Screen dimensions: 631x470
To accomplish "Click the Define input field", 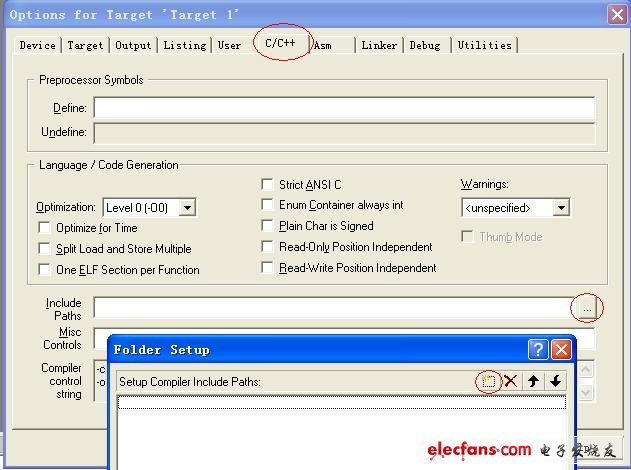I will (x=343, y=108).
